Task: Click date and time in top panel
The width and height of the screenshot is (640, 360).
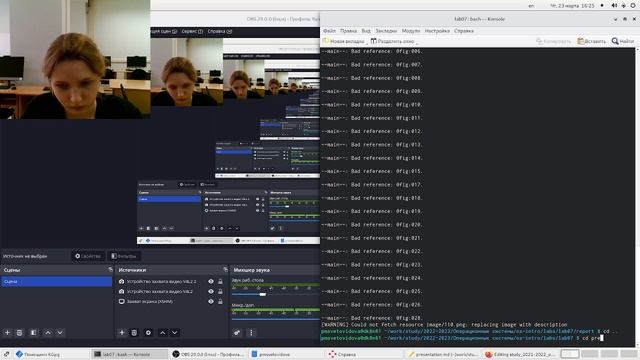Action: (572, 6)
